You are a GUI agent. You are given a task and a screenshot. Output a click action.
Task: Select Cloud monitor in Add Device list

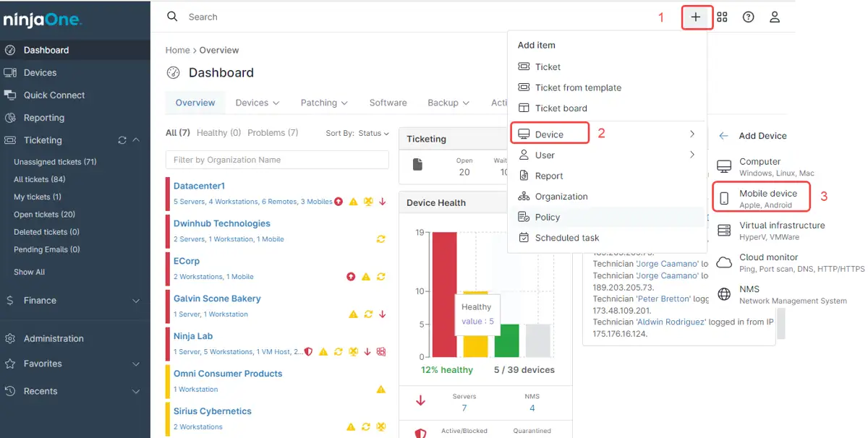pos(790,262)
